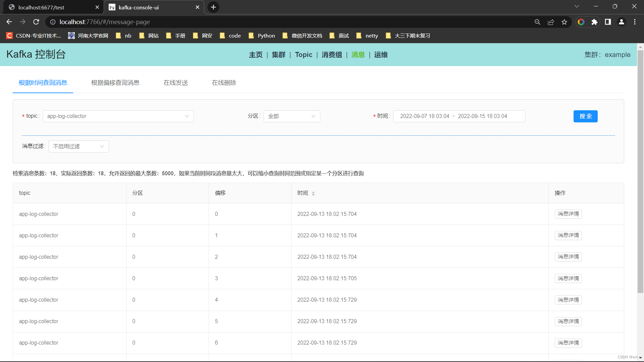644x362 pixels.
Task: Go back with the browser back arrow
Action: pyautogui.click(x=9, y=22)
